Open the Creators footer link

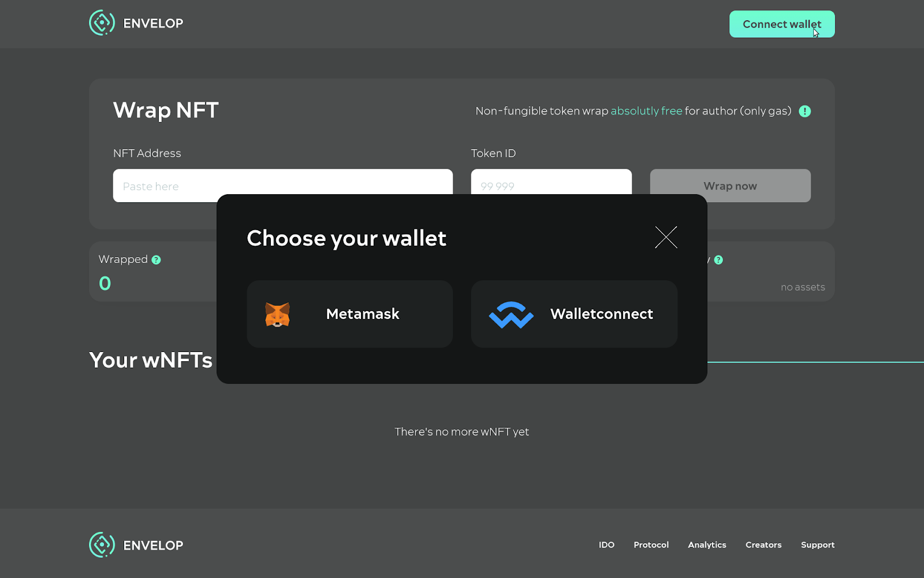(x=763, y=545)
